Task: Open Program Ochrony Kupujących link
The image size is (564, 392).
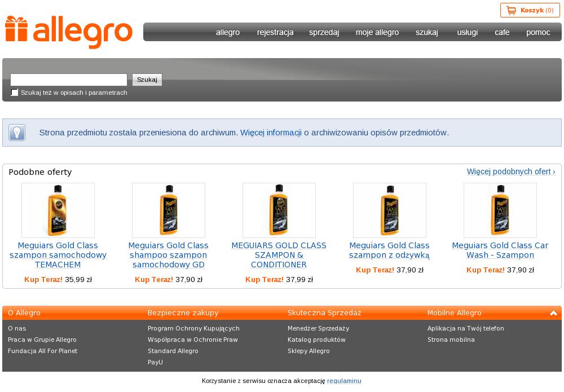Action: 193,328
